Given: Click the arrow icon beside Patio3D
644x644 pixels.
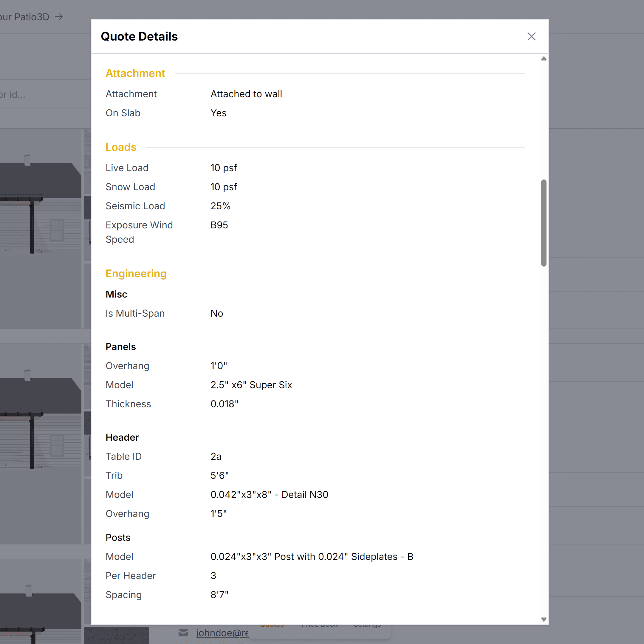Looking at the screenshot, I should click(x=59, y=17).
